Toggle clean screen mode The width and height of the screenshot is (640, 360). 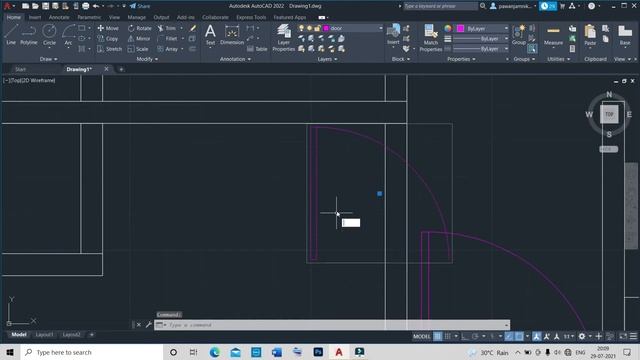pyautogui.click(x=623, y=336)
